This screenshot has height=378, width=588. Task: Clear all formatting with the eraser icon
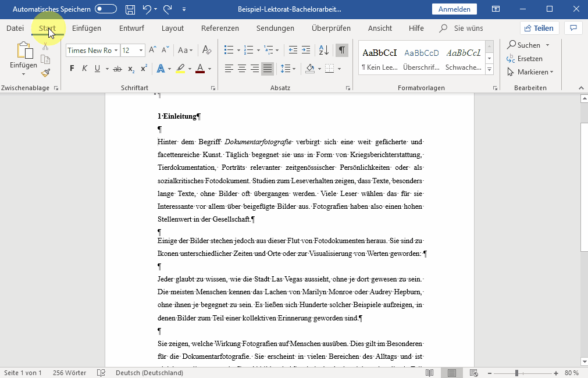(x=206, y=50)
